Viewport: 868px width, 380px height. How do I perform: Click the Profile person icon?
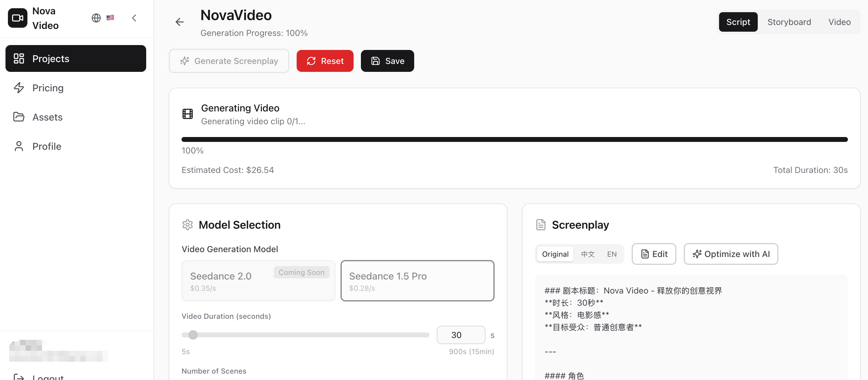click(x=19, y=146)
